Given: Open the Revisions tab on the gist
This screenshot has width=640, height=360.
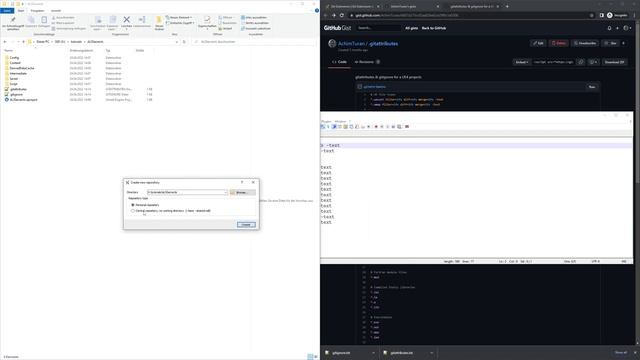Looking at the screenshot, I should click(x=367, y=62).
